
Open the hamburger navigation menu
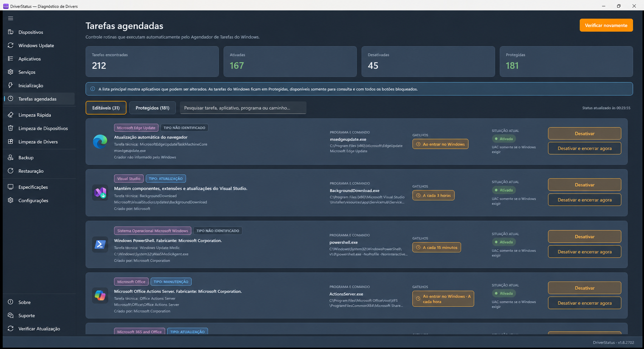click(11, 18)
